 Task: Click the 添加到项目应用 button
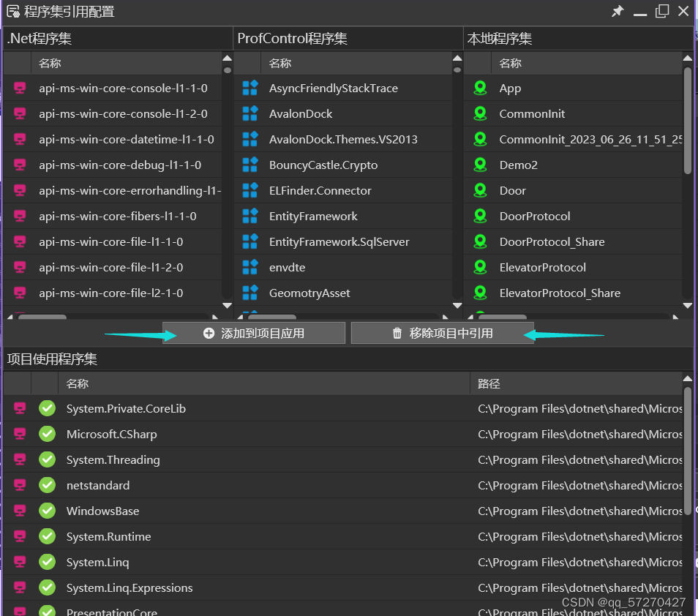pos(253,333)
